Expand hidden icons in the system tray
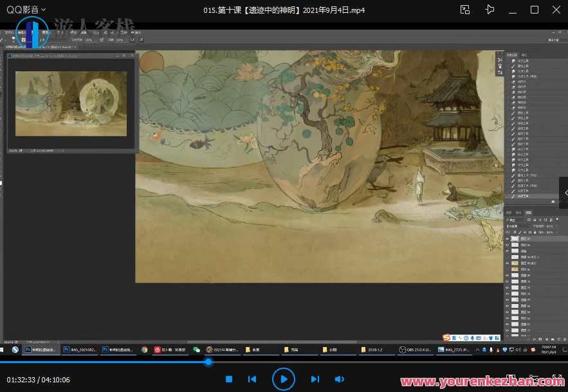 477,350
